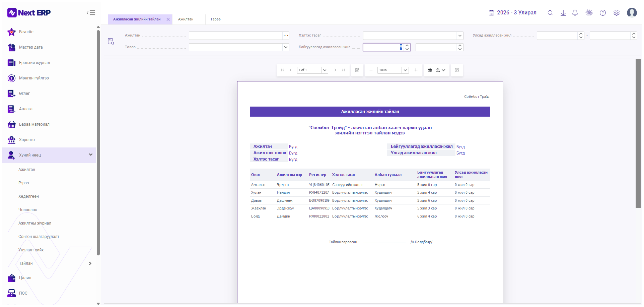Open the settings gear icon
The image size is (644, 307).
[x=617, y=13]
